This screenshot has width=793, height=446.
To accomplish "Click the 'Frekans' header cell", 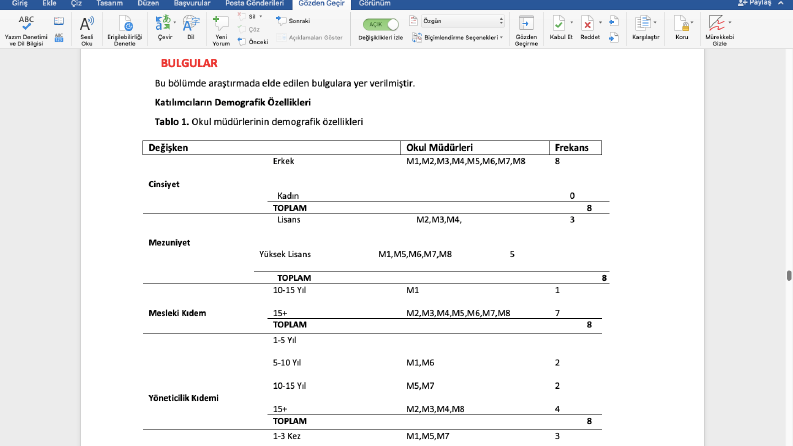I will pos(575,148).
